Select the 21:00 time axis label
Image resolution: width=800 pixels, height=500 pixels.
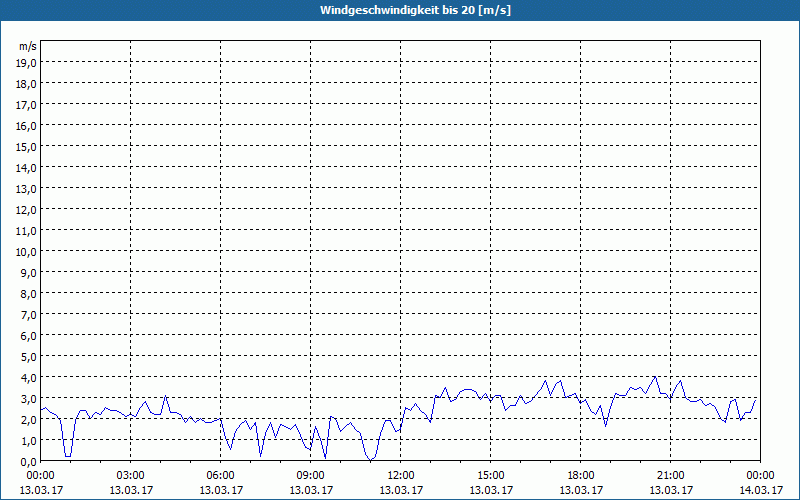(x=670, y=476)
